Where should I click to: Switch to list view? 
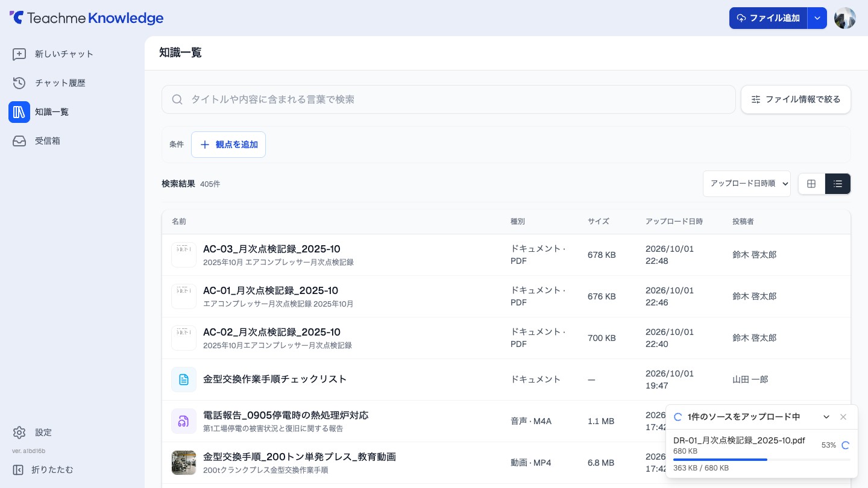838,184
